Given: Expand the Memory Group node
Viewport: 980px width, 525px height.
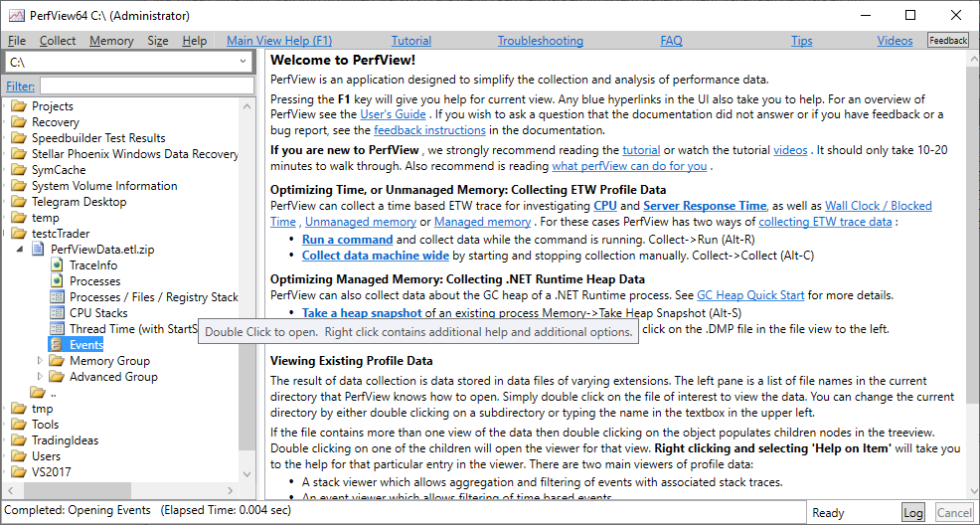Looking at the screenshot, I should click(40, 361).
